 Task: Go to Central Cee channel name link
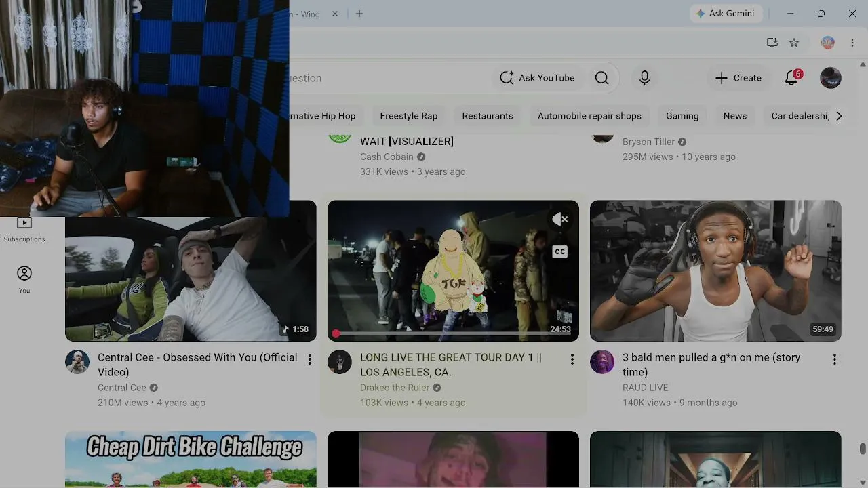(x=122, y=388)
